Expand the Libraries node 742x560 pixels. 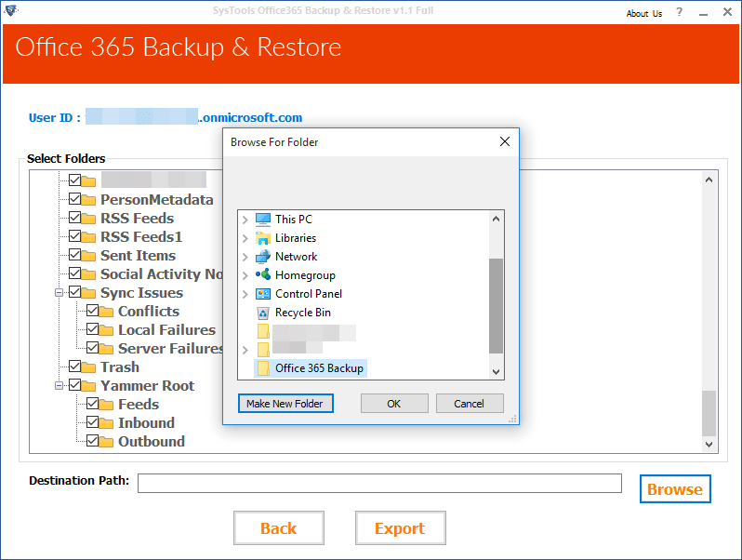[245, 238]
